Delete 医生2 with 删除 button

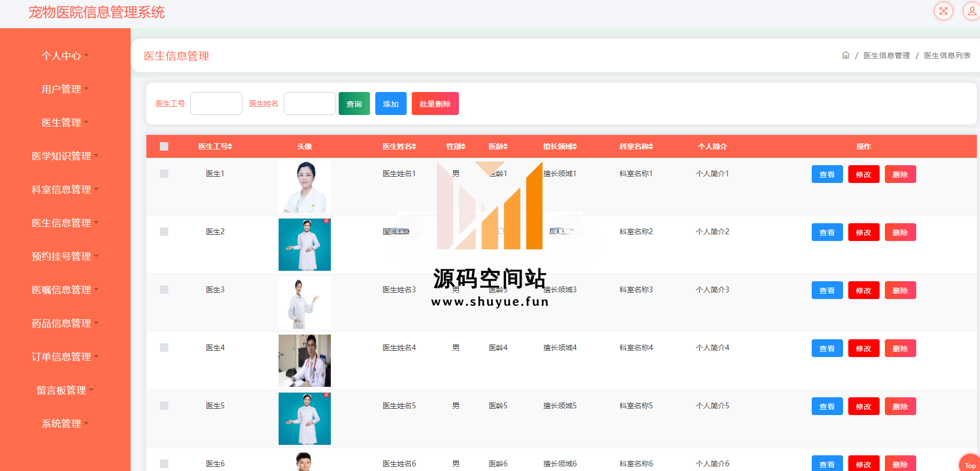pyautogui.click(x=901, y=232)
